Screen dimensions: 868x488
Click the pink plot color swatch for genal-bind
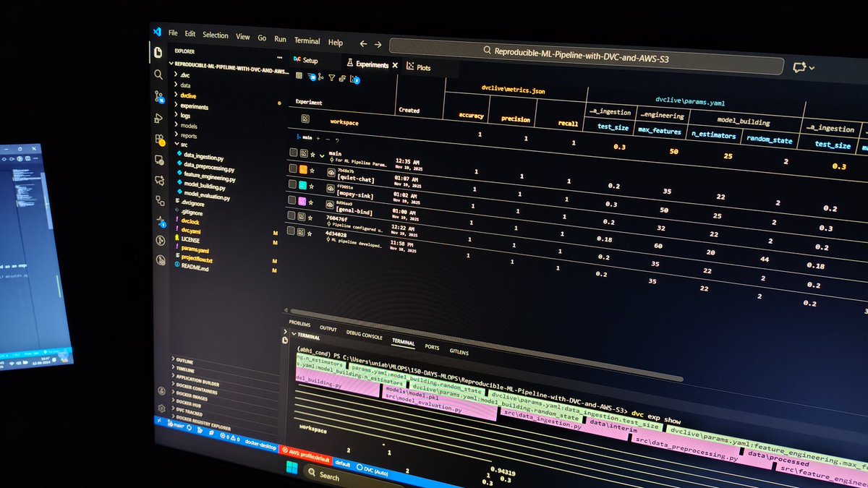[x=304, y=200]
